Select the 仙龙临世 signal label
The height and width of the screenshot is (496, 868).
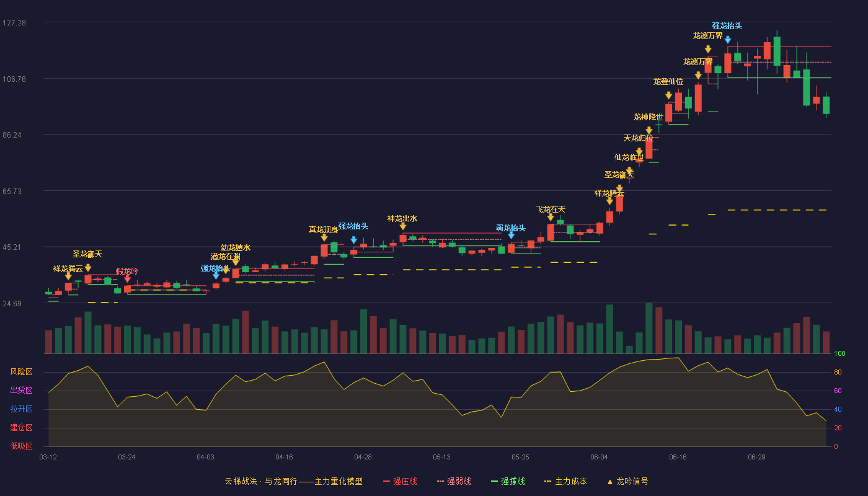click(629, 157)
